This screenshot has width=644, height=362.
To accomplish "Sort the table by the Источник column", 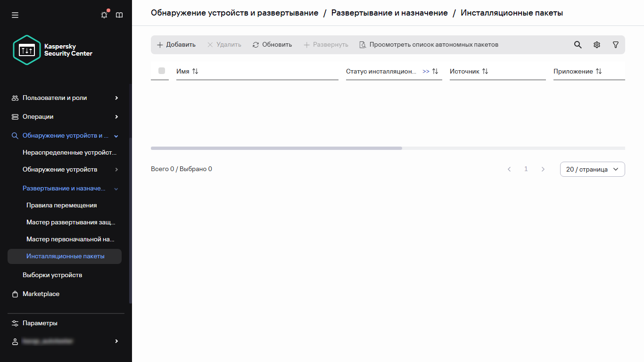I will 485,71.
